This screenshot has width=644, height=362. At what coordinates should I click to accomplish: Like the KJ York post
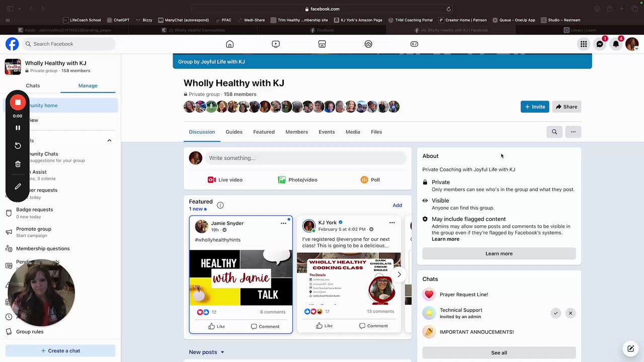[324, 326]
